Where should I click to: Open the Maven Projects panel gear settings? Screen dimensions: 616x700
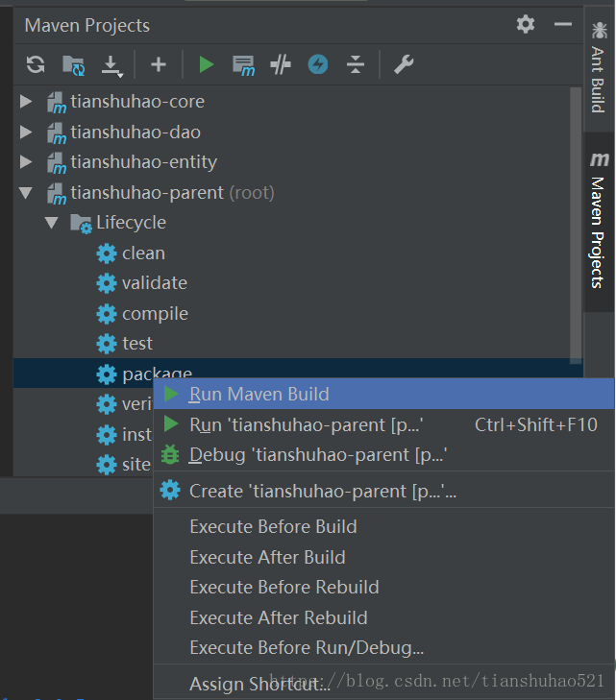(x=526, y=24)
